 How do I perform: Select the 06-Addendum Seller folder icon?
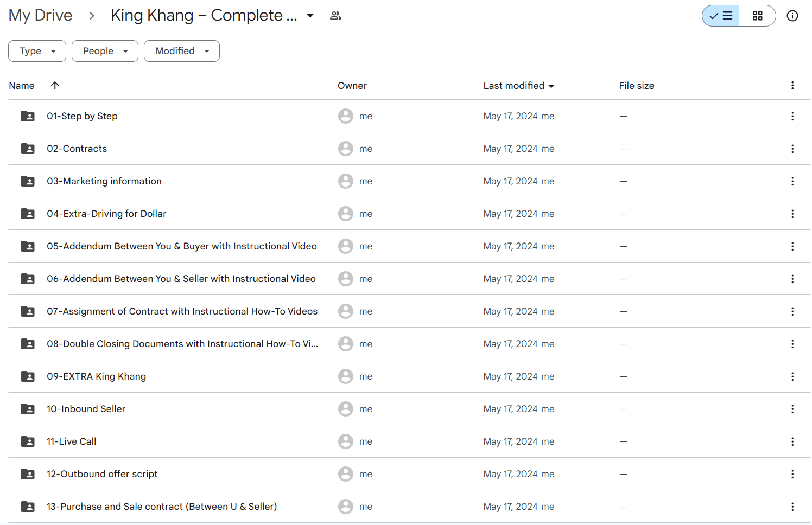(28, 279)
